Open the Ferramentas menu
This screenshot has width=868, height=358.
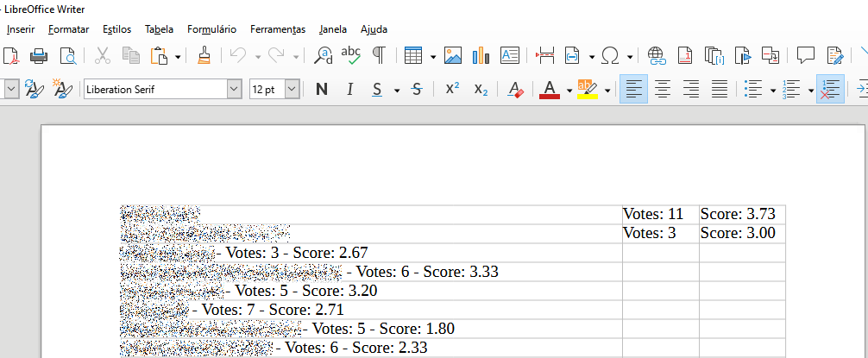coord(278,29)
